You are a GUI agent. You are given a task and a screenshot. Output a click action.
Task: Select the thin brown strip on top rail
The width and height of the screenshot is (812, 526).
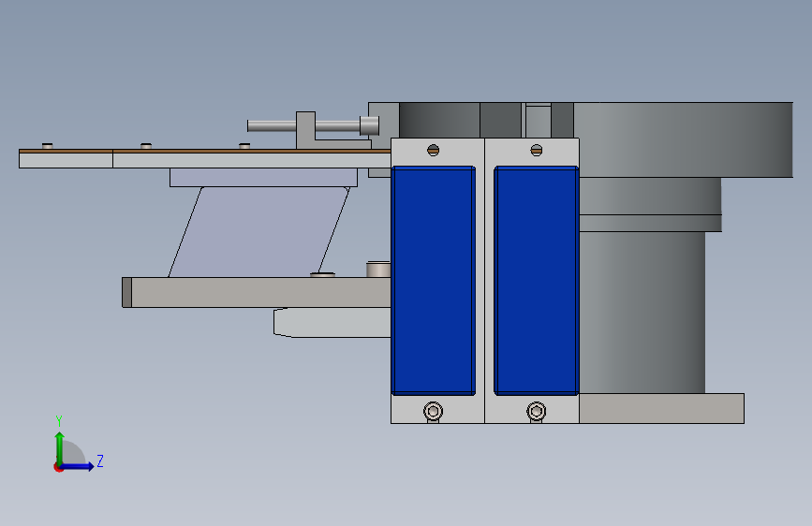tap(205, 152)
